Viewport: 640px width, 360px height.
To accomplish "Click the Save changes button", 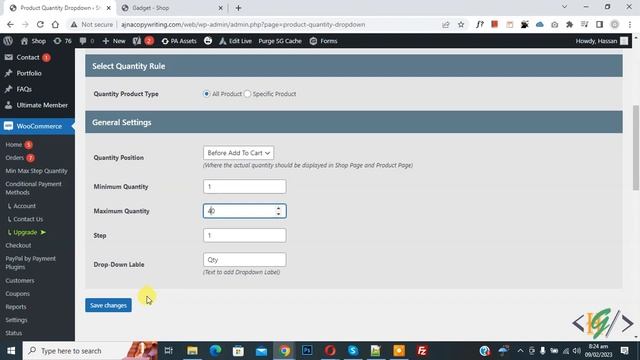I will pos(108,305).
